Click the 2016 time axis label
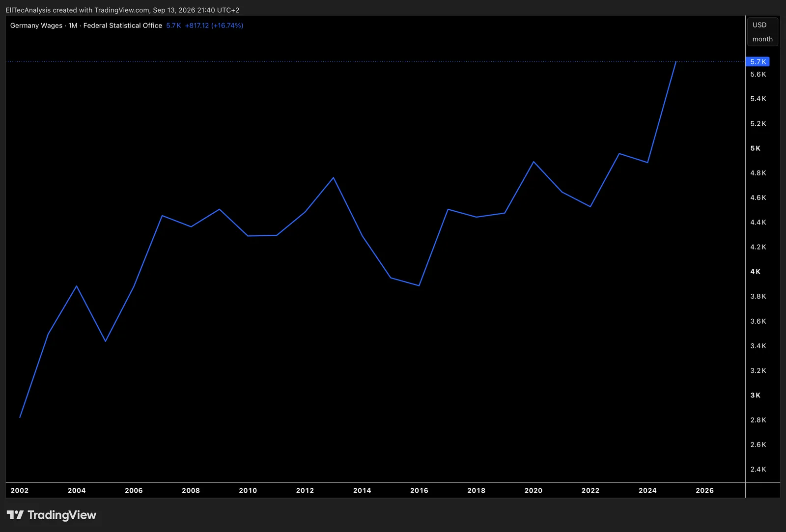Viewport: 786px width, 532px height. (x=419, y=491)
